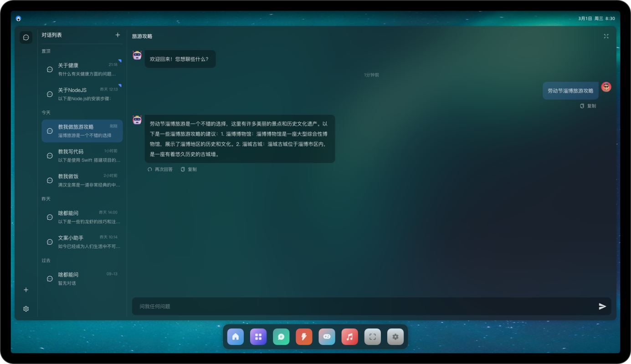Image resolution: width=631 pixels, height=364 pixels.
Task: Select the 关于NodeJS conversation
Action: [82, 94]
